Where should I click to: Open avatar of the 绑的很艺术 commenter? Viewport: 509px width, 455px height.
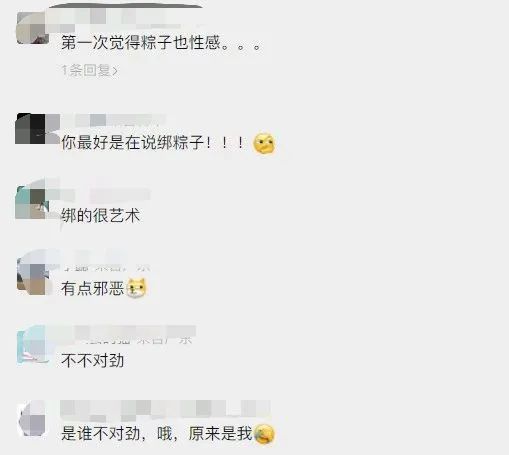32,203
